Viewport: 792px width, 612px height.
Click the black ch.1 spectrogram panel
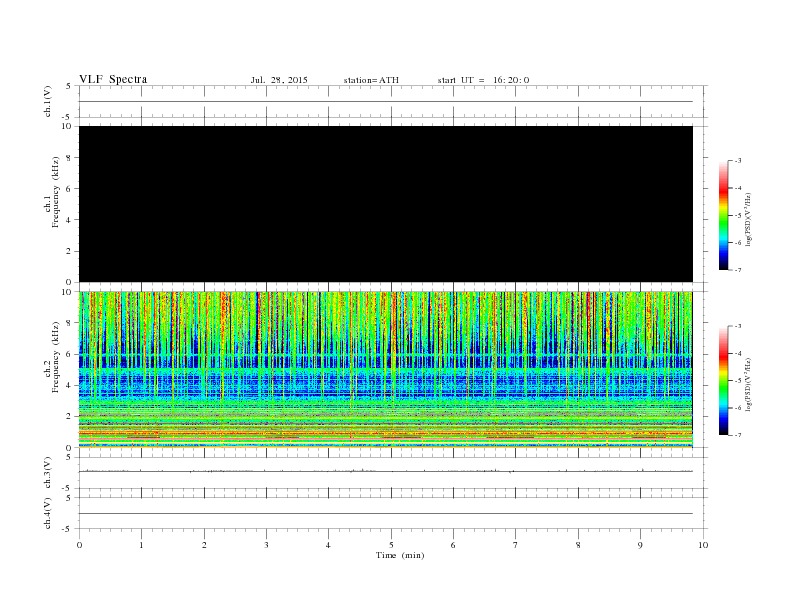pos(386,204)
